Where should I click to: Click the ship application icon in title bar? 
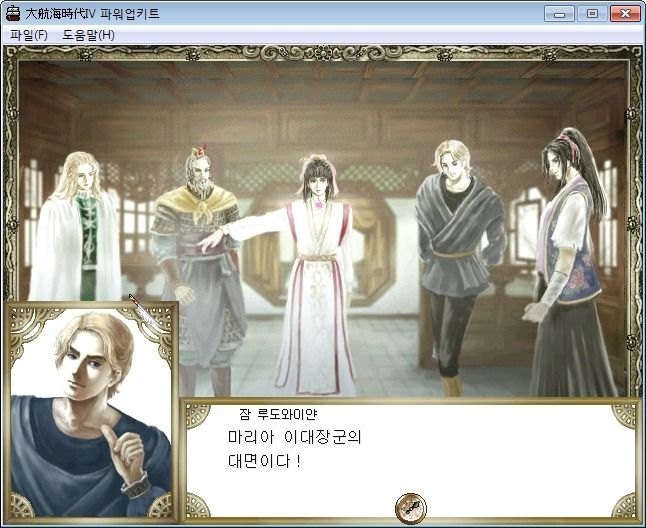pyautogui.click(x=13, y=13)
